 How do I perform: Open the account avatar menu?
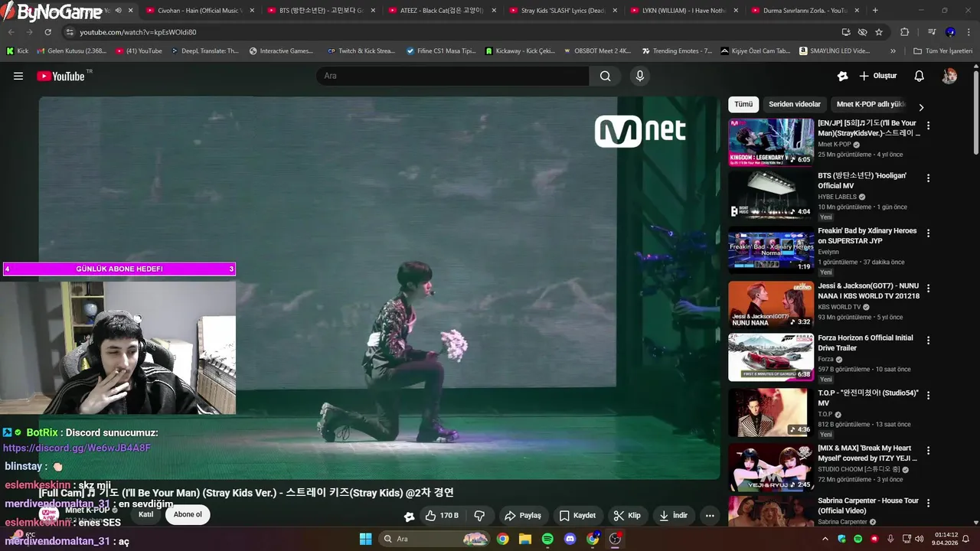point(949,76)
